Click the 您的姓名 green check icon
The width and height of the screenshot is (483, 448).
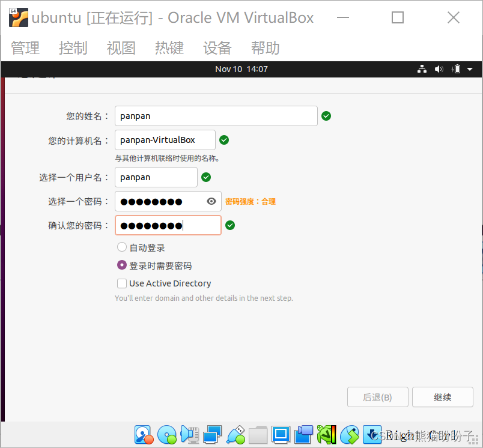326,116
